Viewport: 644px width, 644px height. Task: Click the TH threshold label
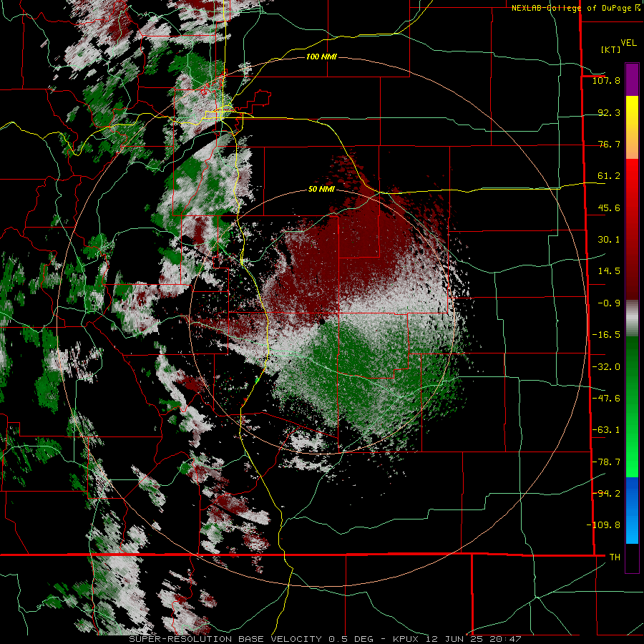tap(615, 557)
